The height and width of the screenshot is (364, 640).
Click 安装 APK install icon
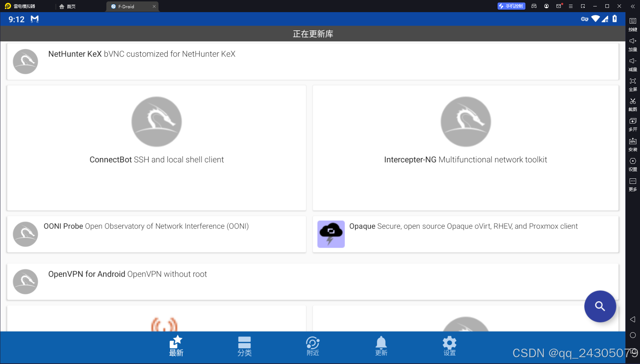633,144
